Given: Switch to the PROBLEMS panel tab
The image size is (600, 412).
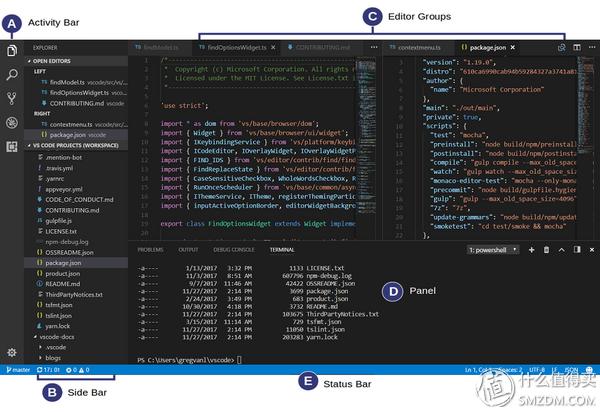Looking at the screenshot, I should pos(150,250).
